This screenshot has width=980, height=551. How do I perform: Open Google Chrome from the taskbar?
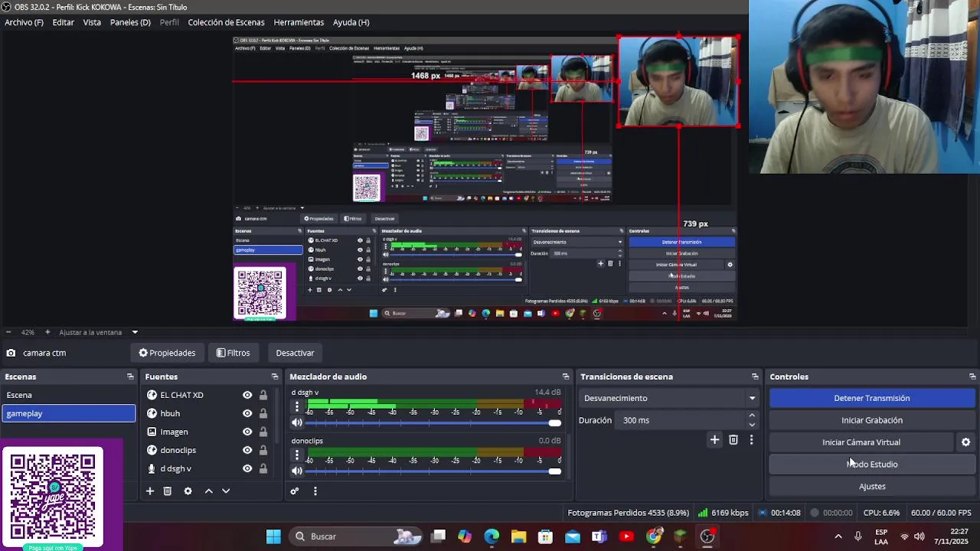653,536
